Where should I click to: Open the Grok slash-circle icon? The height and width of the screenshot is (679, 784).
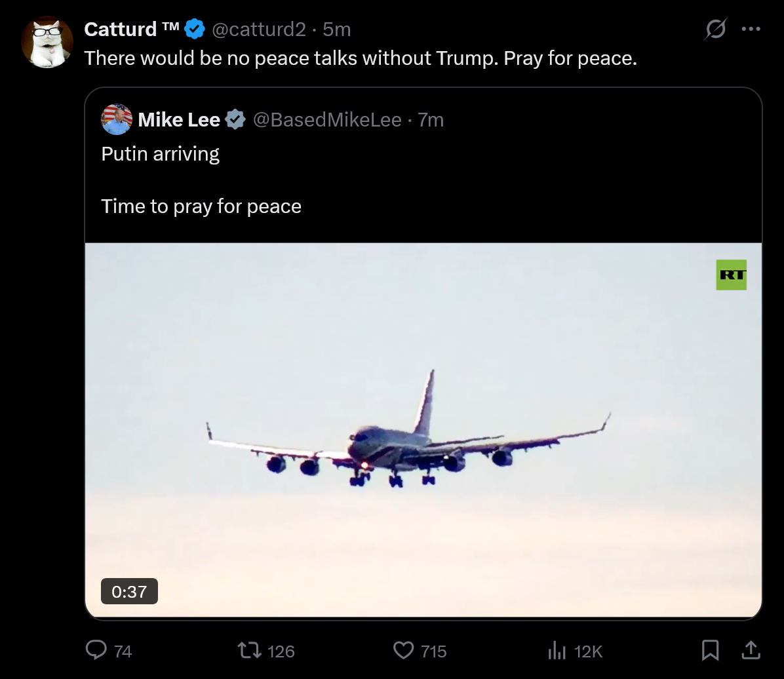pos(715,29)
